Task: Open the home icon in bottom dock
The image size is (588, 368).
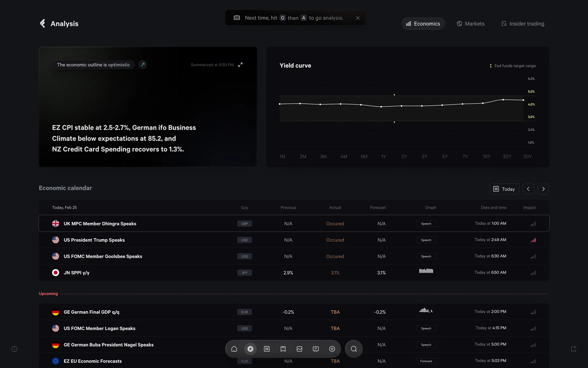Action: point(234,349)
